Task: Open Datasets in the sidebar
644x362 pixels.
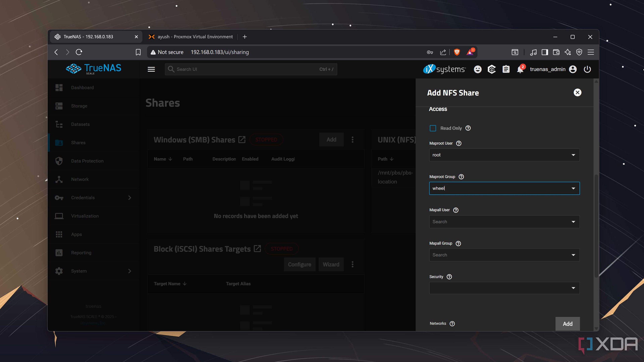Action: [80, 124]
